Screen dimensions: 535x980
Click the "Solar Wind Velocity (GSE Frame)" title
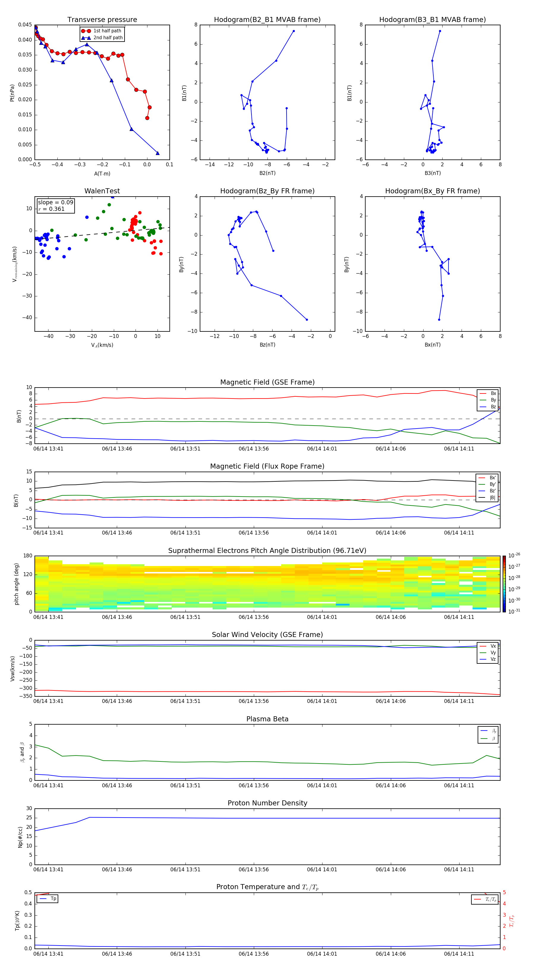pos(267,635)
